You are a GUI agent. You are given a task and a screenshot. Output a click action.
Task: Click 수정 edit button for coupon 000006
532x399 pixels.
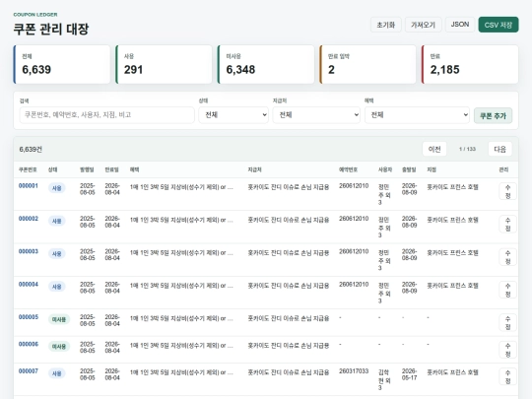pyautogui.click(x=507, y=350)
